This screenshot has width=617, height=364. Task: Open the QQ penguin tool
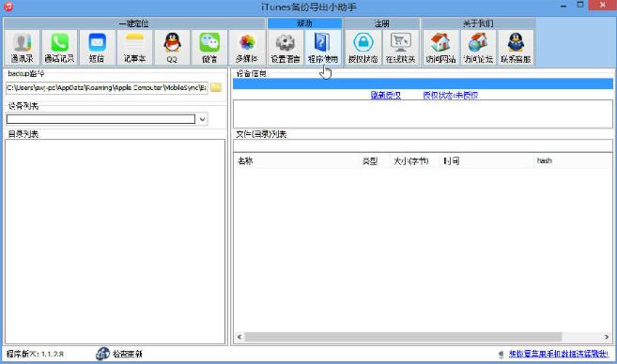click(x=172, y=48)
